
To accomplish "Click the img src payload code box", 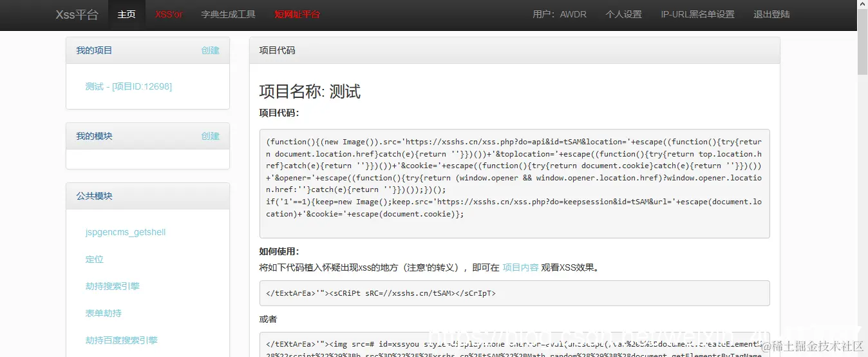I will point(514,344).
